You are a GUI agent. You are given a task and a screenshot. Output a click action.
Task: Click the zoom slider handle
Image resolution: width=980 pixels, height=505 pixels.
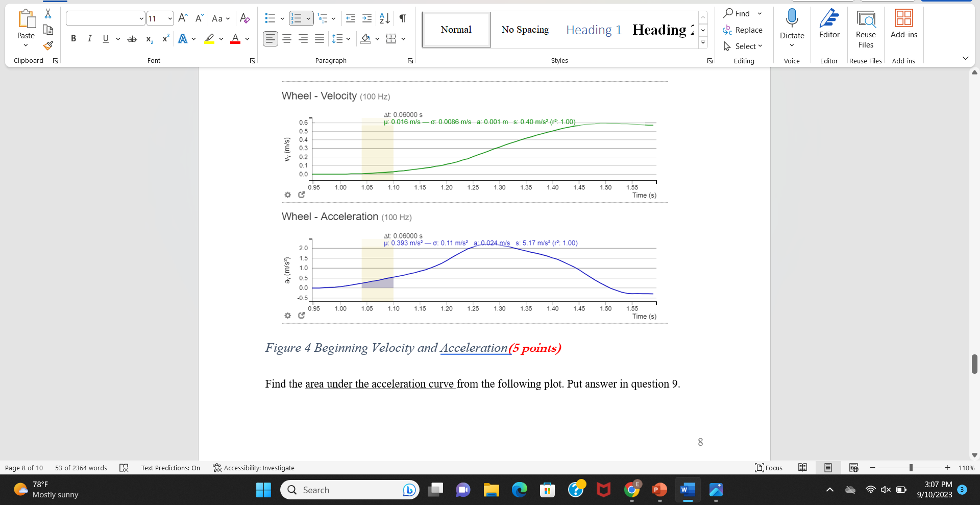(911, 468)
